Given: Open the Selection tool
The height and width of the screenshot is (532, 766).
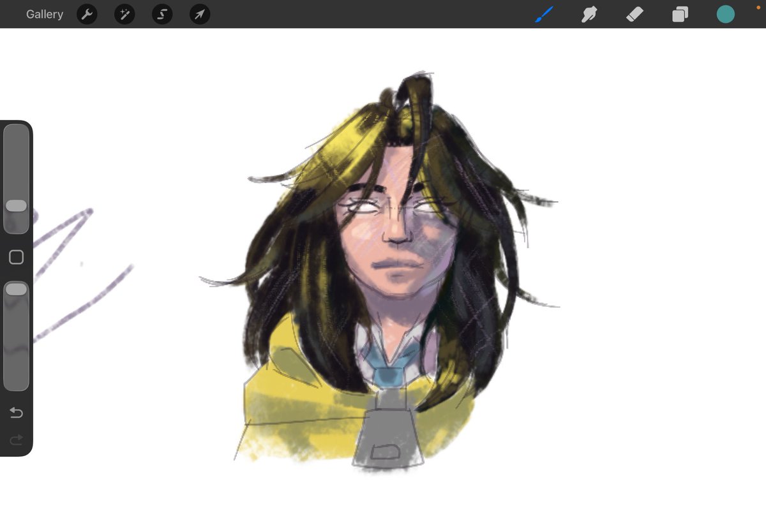Looking at the screenshot, I should click(x=162, y=14).
